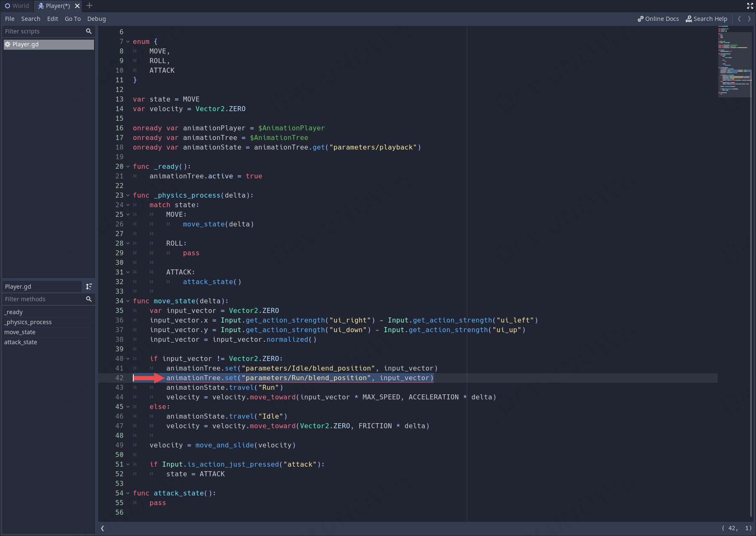The height and width of the screenshot is (536, 756).
Task: Fold the _ready function at line 20
Action: point(128,167)
